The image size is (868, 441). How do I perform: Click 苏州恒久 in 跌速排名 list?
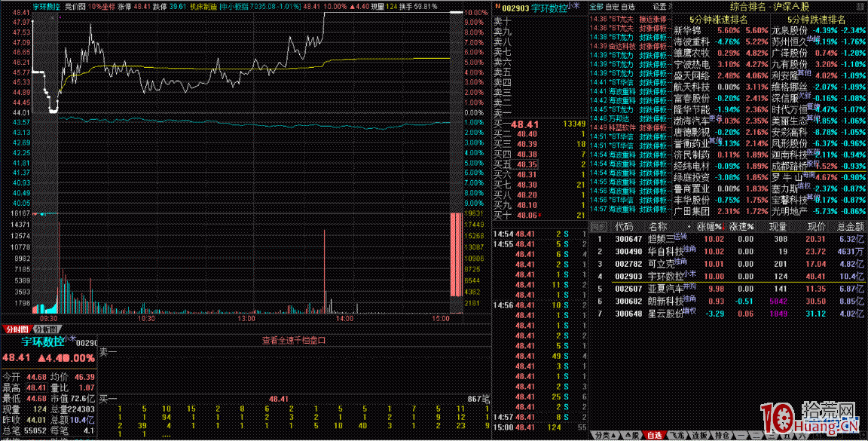(x=789, y=41)
